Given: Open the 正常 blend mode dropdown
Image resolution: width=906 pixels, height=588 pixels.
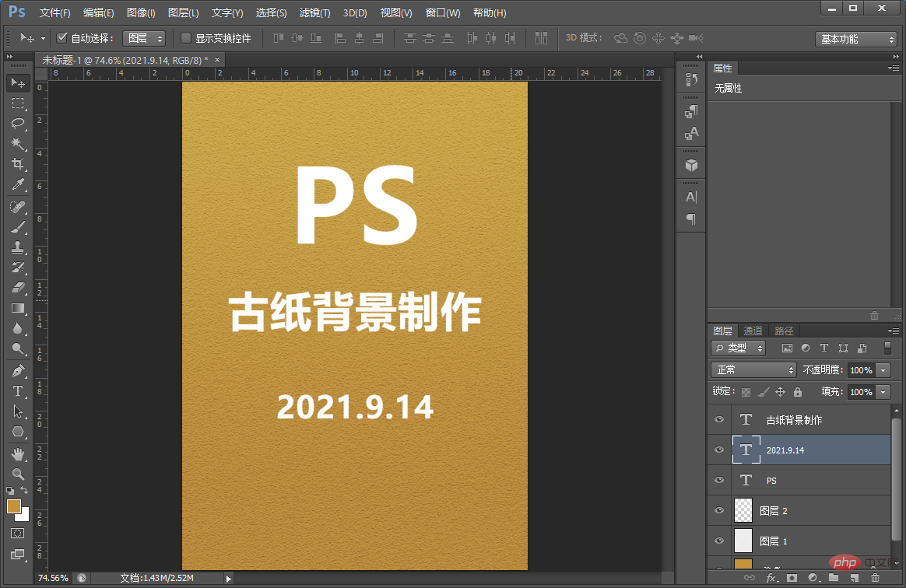Looking at the screenshot, I should tap(753, 369).
